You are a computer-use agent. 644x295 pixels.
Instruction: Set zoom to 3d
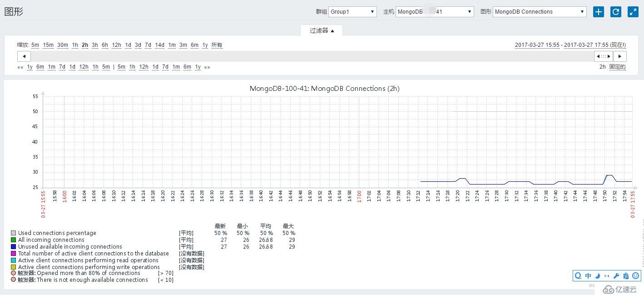click(138, 45)
